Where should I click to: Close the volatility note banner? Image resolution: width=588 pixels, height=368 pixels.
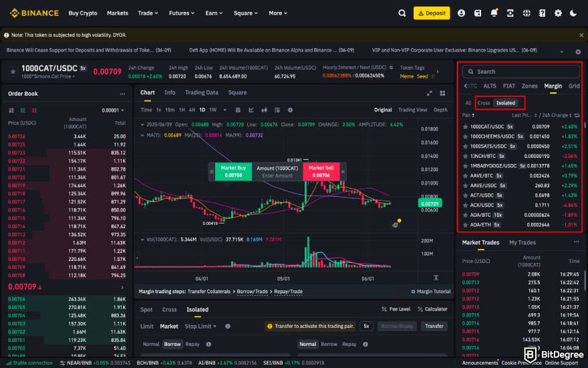point(581,35)
